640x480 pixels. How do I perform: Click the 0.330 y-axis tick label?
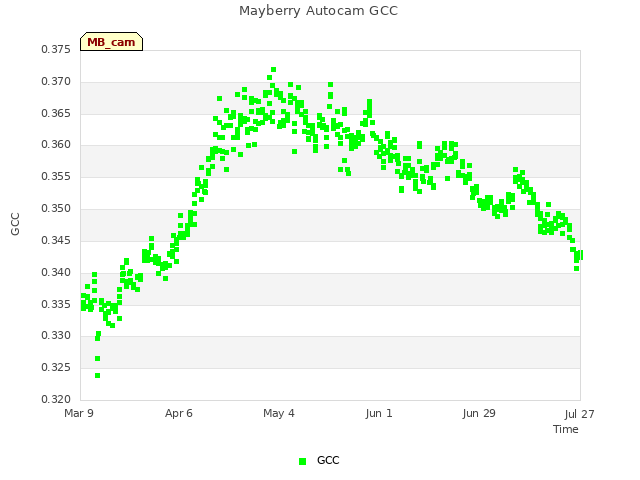tap(56, 336)
